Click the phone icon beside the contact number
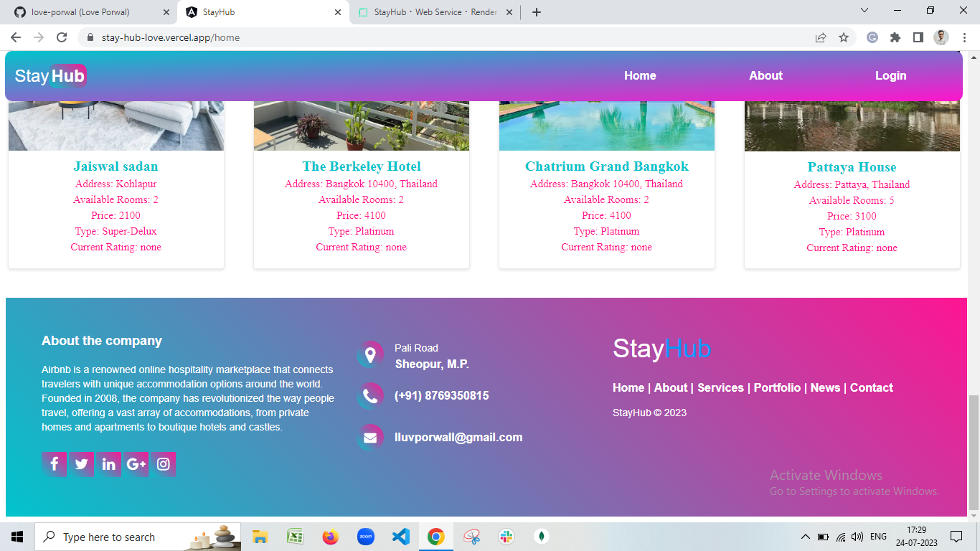 (x=370, y=395)
